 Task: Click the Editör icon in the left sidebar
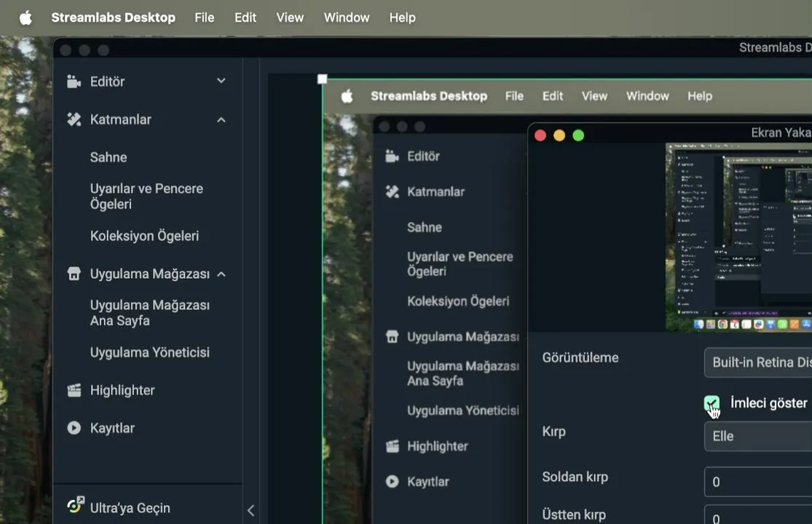coord(74,82)
